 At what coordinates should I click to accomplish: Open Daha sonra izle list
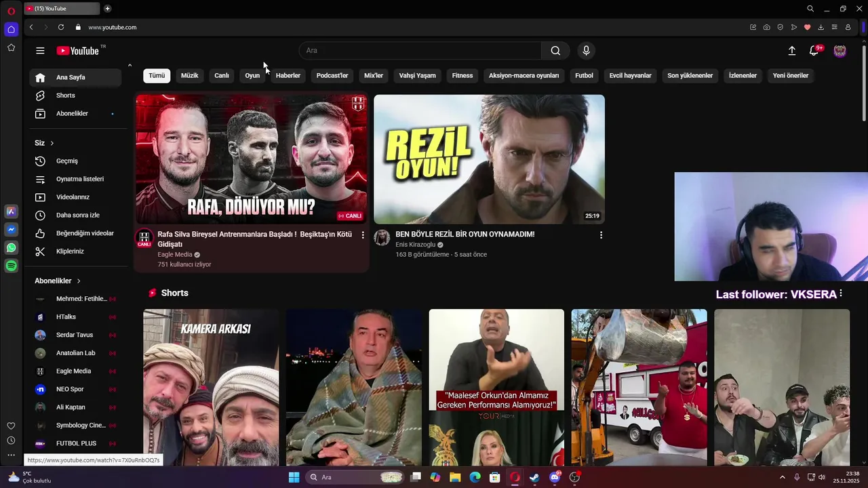[75, 215]
